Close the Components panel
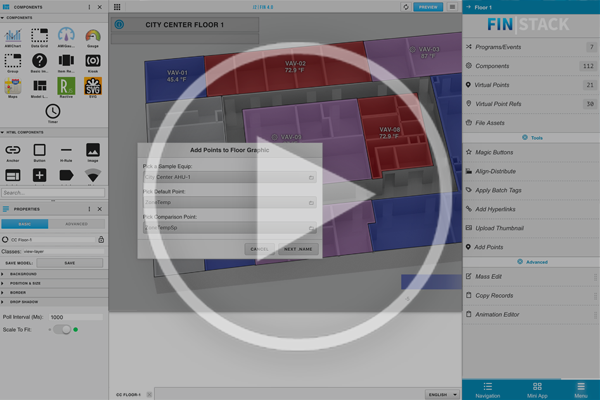This screenshot has height=400, width=600. [x=99, y=7]
